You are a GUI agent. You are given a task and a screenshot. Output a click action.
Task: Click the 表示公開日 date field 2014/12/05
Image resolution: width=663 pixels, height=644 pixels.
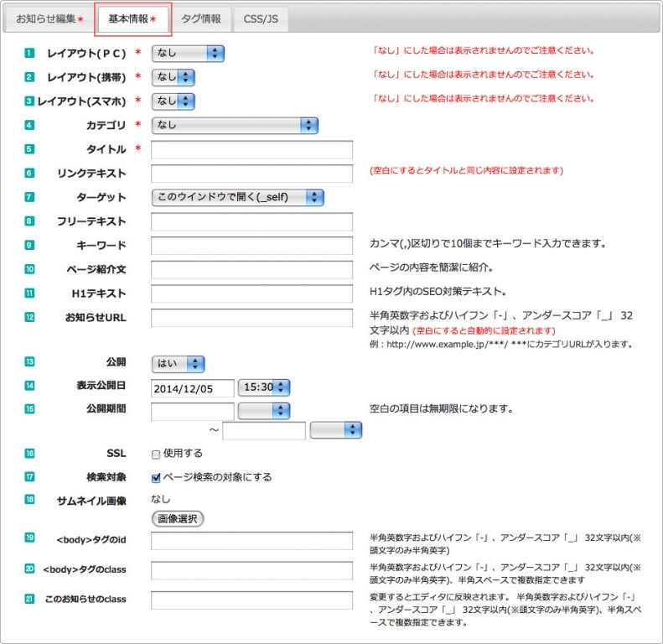point(193,388)
